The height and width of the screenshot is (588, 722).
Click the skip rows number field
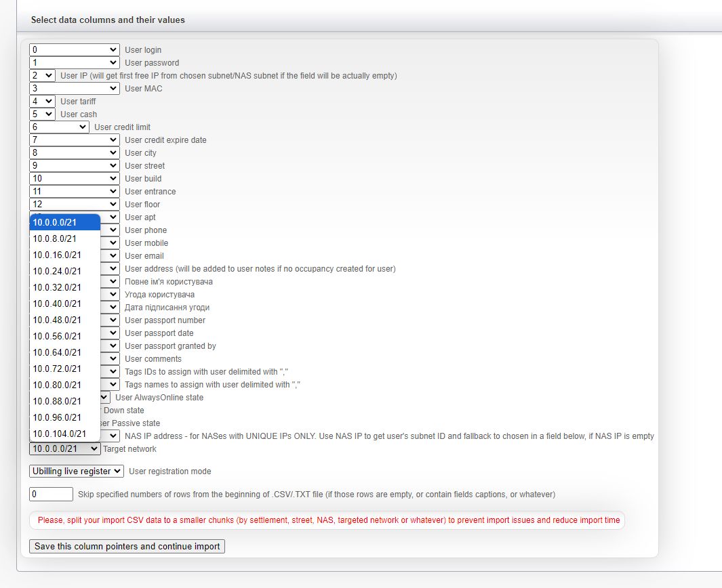(51, 494)
